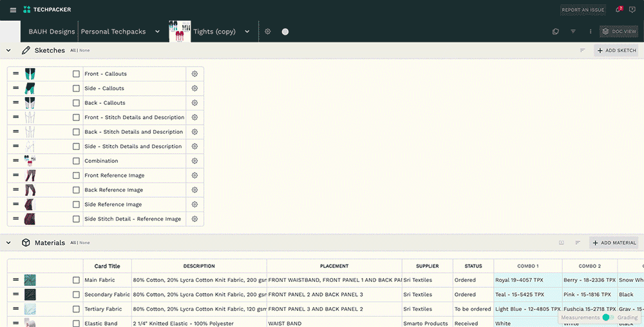
Task: Open gear for Side Reference Image
Action: 194,204
